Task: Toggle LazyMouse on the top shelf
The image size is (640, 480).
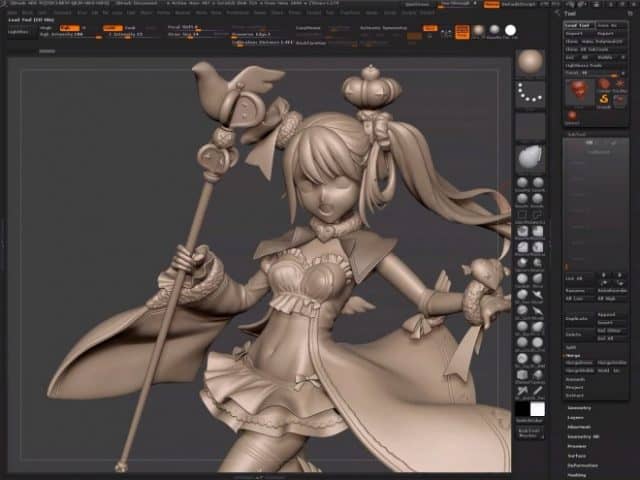Action: click(308, 28)
